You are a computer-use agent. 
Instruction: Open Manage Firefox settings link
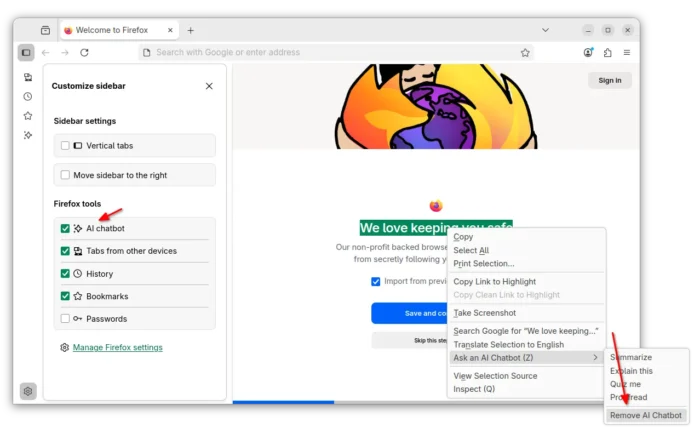tap(117, 348)
